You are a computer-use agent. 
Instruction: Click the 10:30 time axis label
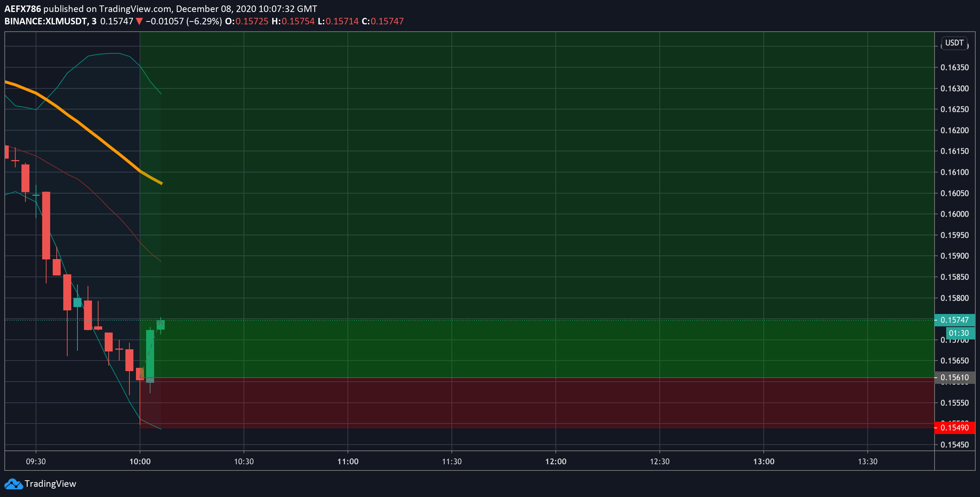pyautogui.click(x=244, y=462)
